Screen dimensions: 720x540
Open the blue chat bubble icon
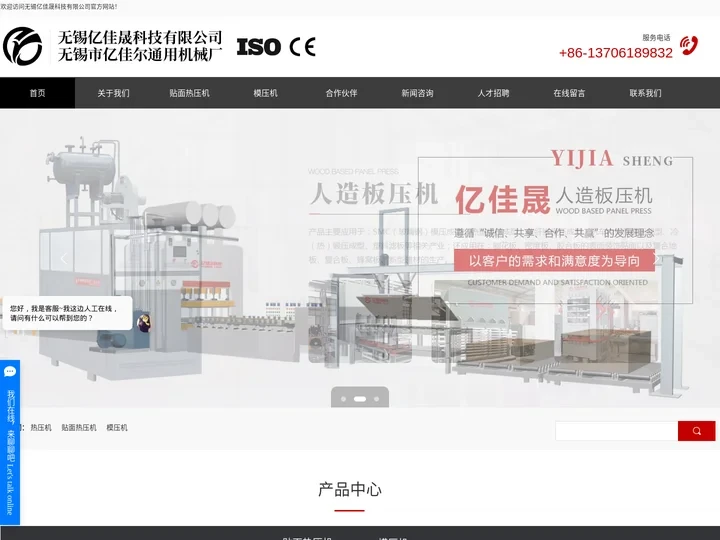click(x=10, y=371)
